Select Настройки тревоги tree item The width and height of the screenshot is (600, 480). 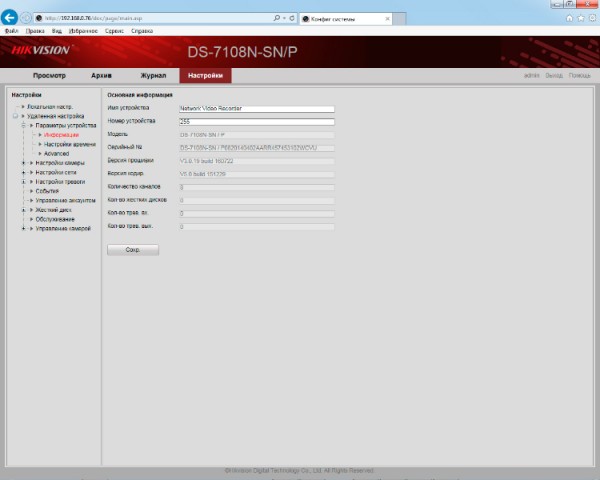pos(60,182)
